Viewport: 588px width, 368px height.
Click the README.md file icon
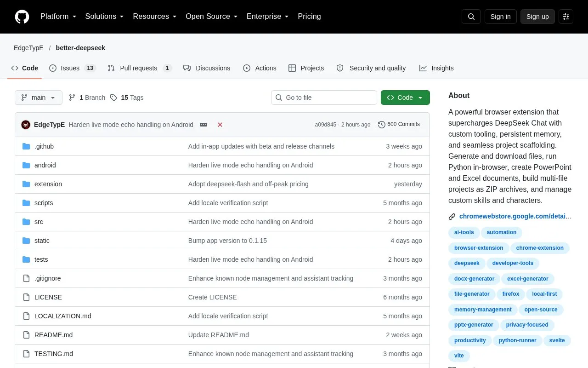pyautogui.click(x=26, y=335)
